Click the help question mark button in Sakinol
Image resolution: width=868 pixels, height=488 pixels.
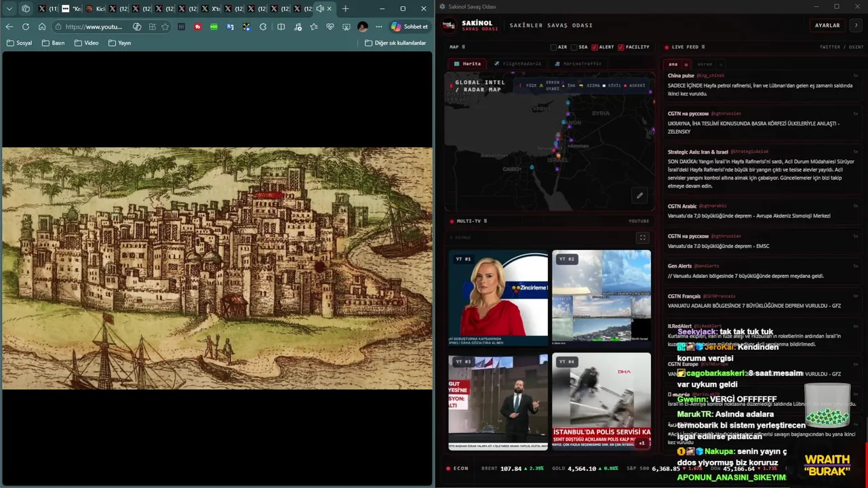pos(856,25)
